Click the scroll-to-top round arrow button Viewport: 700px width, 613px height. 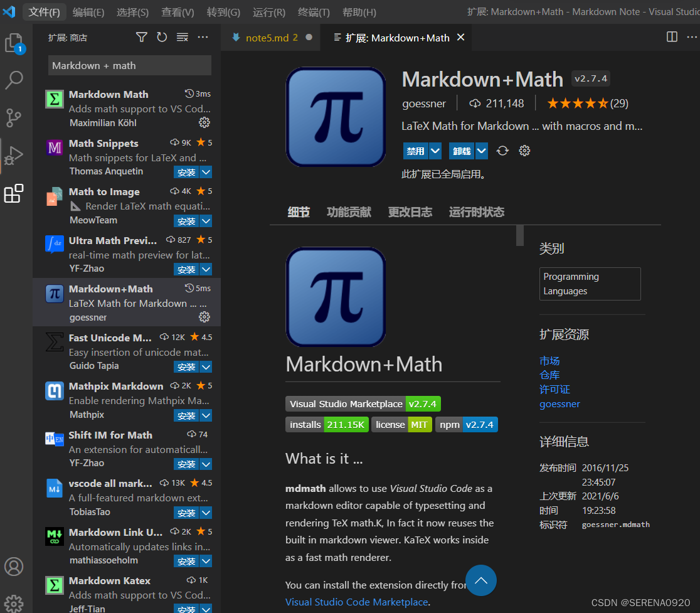[481, 580]
